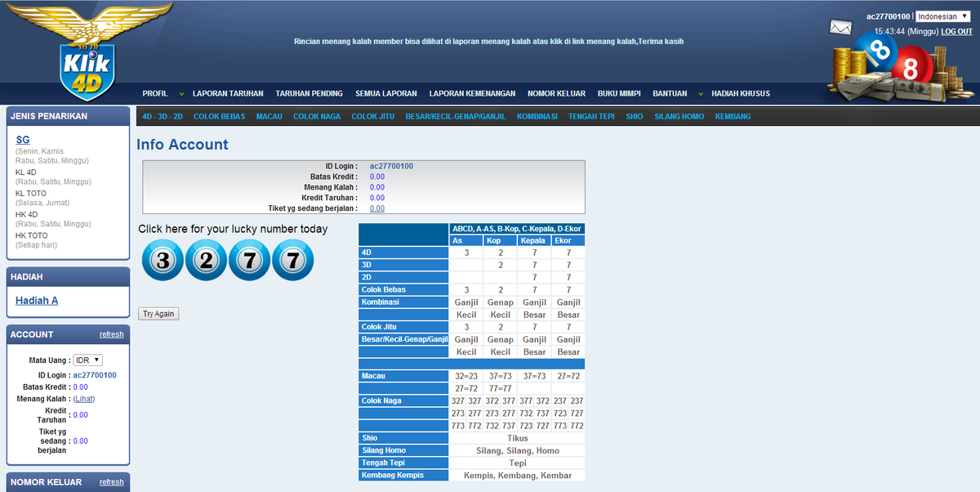Switch to the KEMBANG tab
The image size is (980, 492).
pos(733,117)
